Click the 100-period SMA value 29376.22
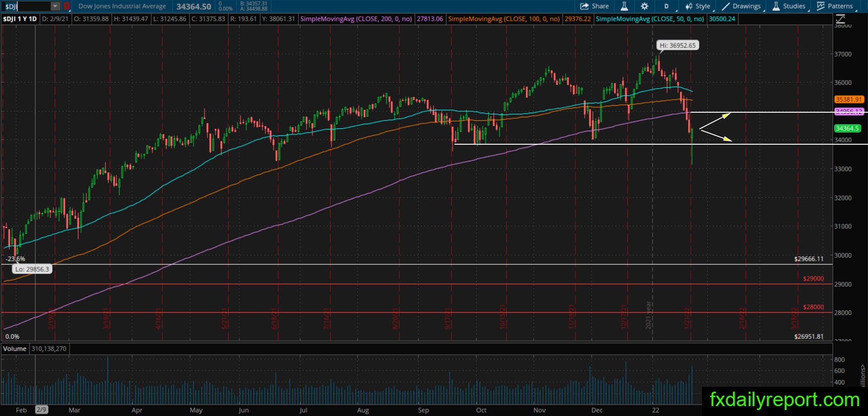Screen dimensions: 868x416 click(578, 19)
